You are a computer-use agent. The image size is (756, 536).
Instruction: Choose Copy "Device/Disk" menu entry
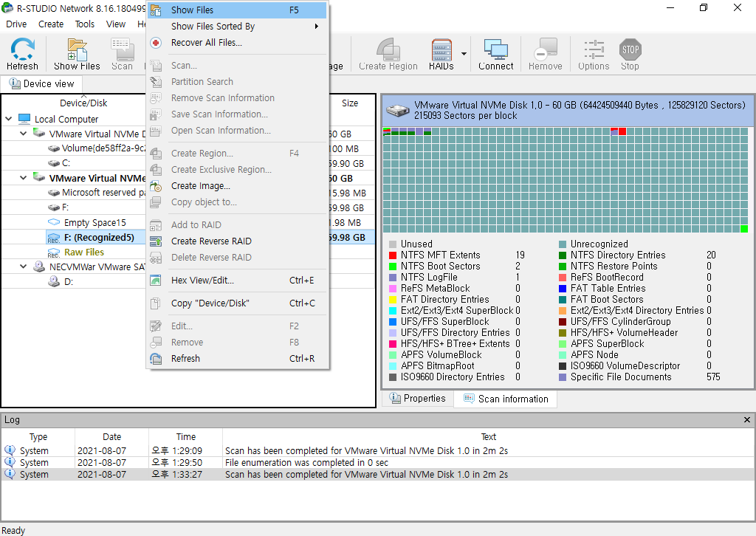(238, 303)
